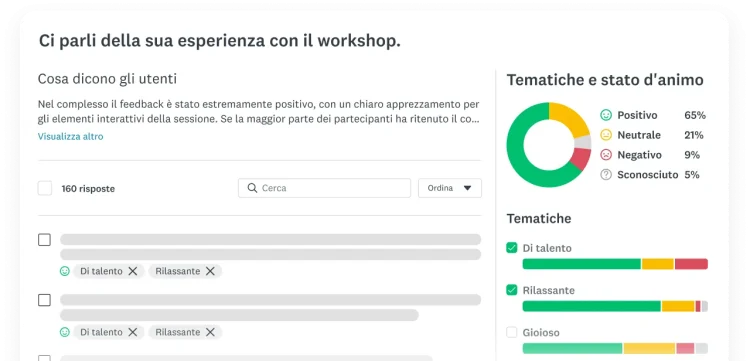Click Rilassante tag in first response

coord(177,271)
